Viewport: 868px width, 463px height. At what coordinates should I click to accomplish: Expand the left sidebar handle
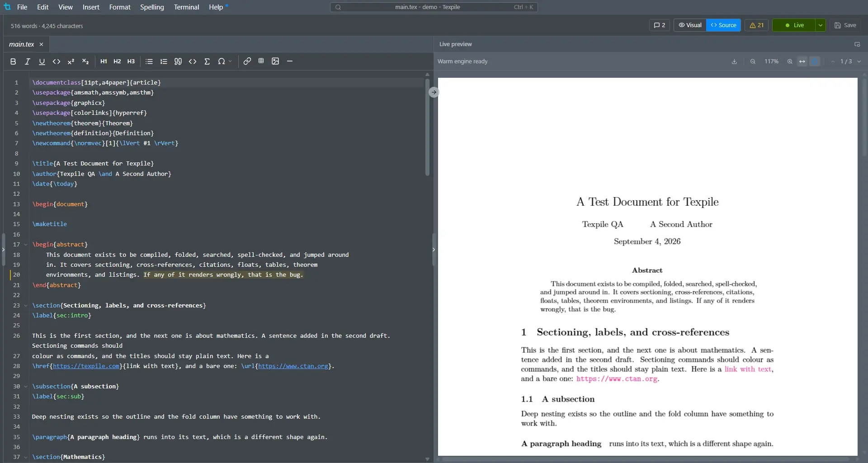3,250
